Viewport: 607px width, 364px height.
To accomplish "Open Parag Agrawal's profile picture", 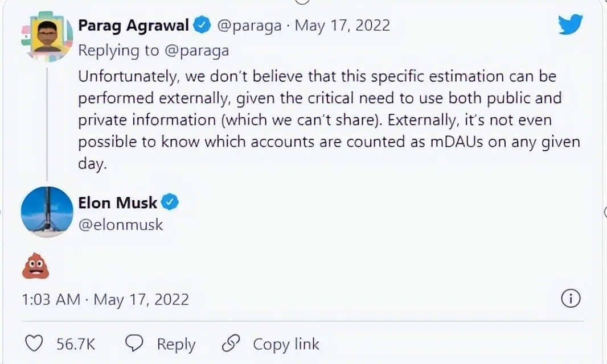I will 47,37.
